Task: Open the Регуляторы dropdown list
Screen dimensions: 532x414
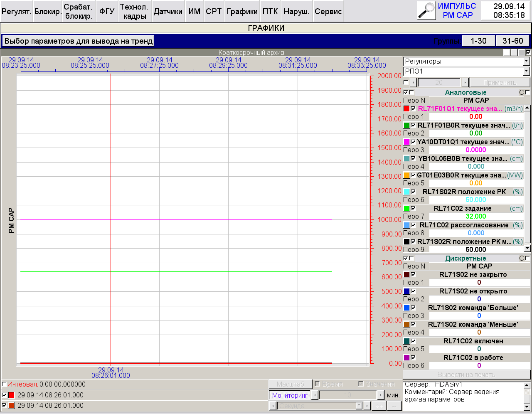Action: pyautogui.click(x=526, y=62)
